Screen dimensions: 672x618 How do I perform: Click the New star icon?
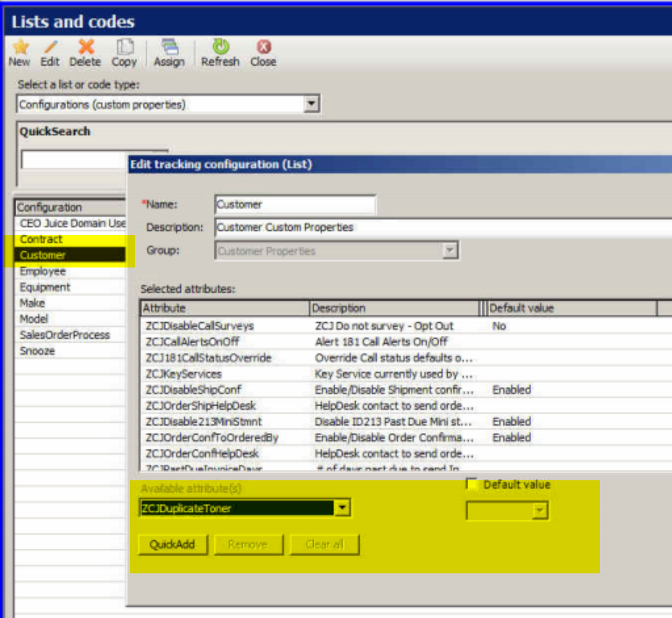20,47
